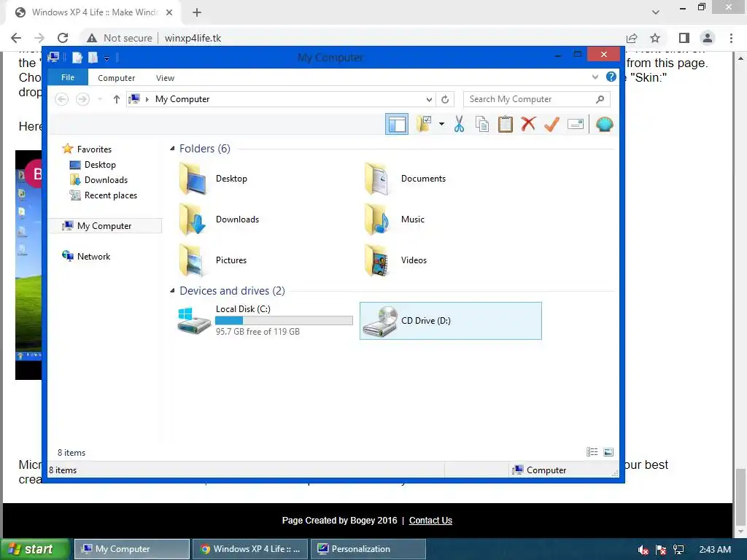747x560 pixels.
Task: Click the Chrome reload button
Action: point(63,38)
